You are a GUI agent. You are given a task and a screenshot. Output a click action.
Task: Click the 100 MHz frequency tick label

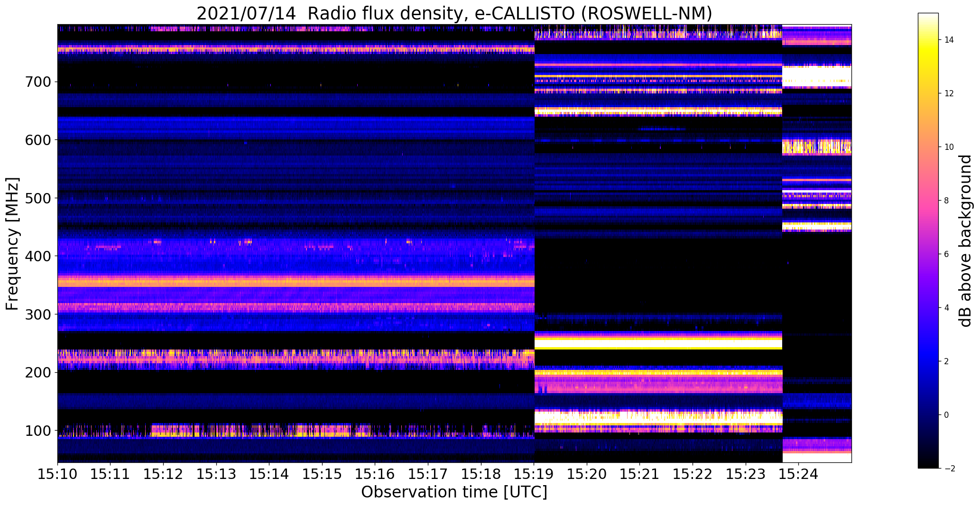coord(38,431)
